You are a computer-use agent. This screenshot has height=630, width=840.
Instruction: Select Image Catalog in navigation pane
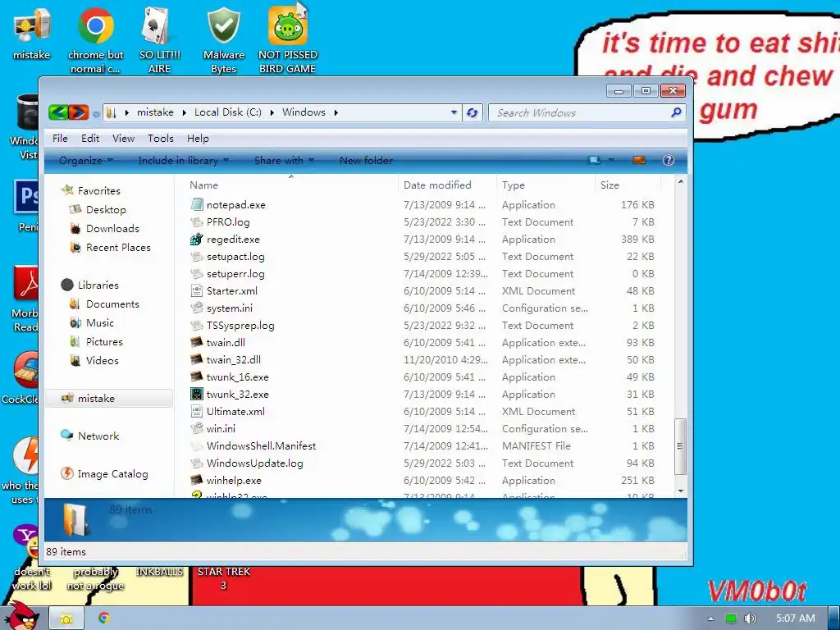pos(104,474)
